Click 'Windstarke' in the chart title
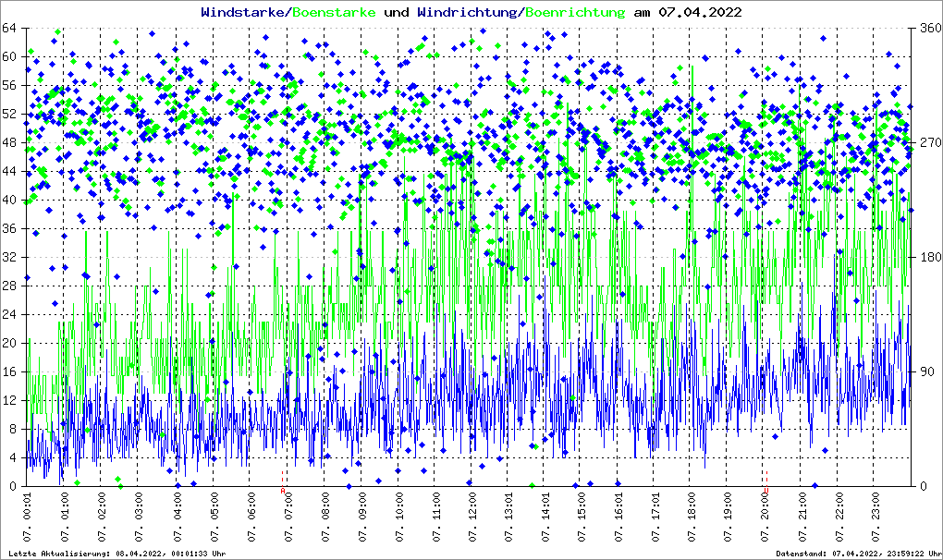Viewport: 943px width, 560px height. (x=244, y=12)
